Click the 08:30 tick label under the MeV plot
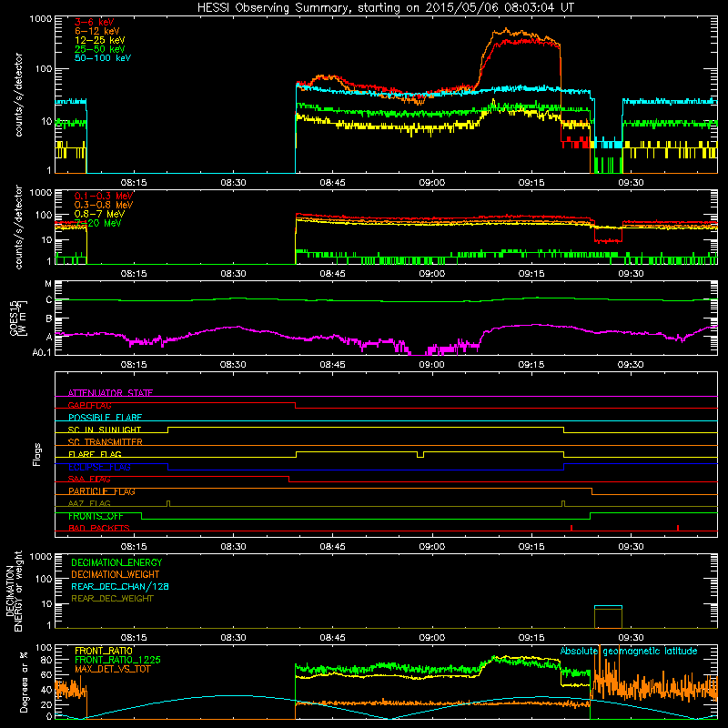 click(233, 274)
